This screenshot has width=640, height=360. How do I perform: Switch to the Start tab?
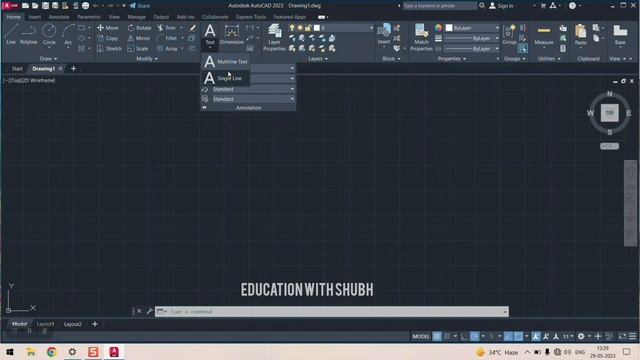(17, 69)
